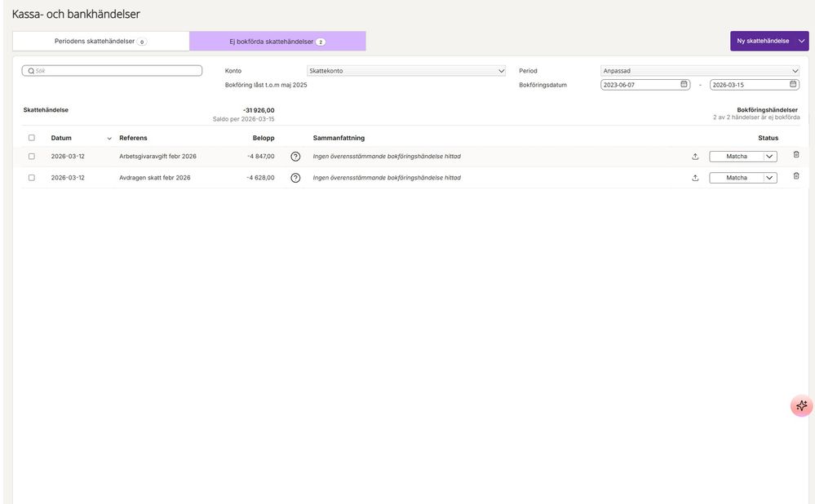Click the balance value -31 926,00
815x504 pixels.
(x=259, y=110)
